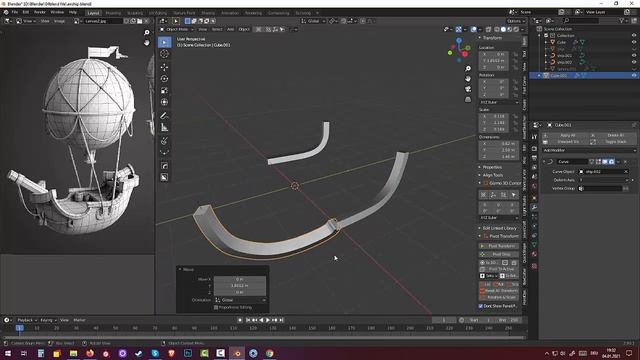Click the viewport navigation gizmo

(459, 50)
